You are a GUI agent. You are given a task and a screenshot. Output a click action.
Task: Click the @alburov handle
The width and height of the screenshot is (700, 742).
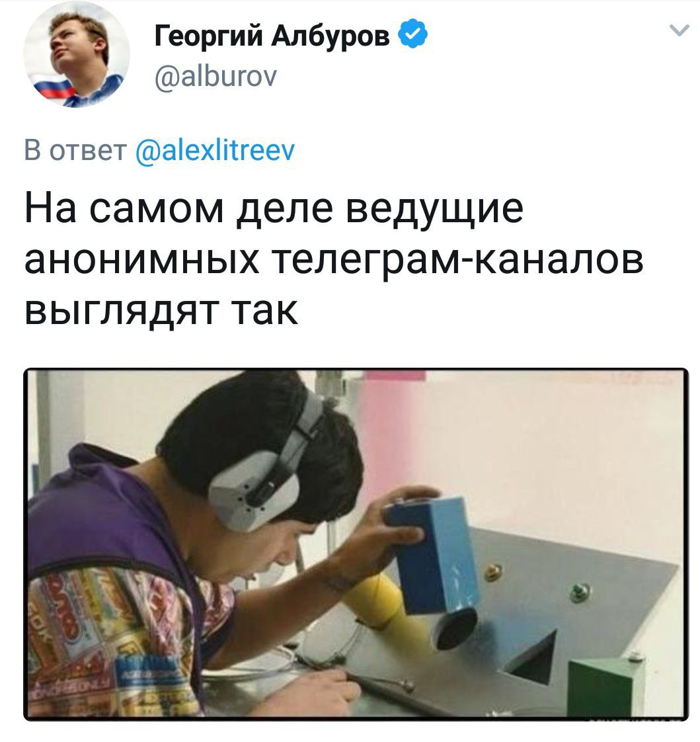(215, 77)
